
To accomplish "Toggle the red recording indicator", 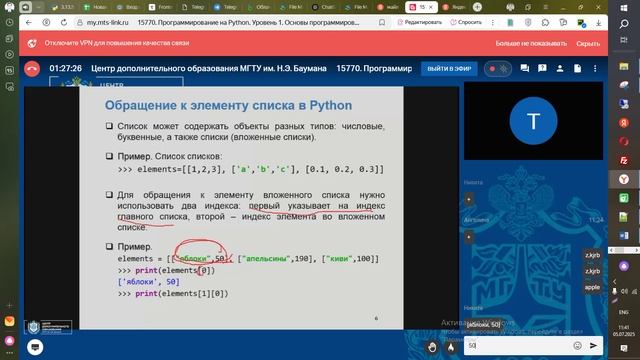I will tap(492, 69).
